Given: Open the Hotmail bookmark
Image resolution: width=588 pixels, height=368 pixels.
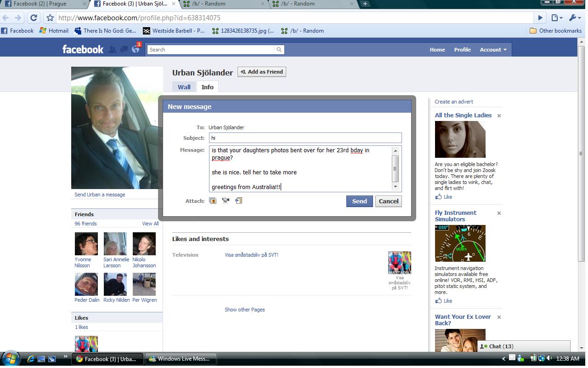Looking at the screenshot, I should 54,31.
